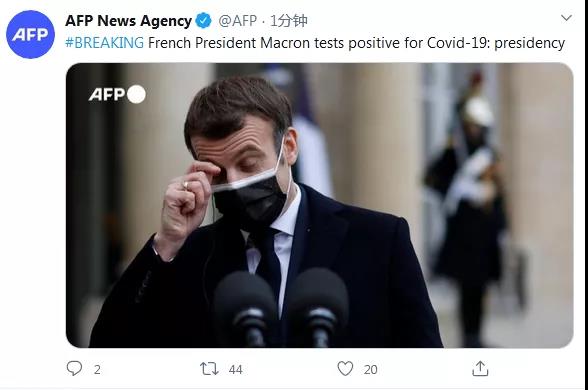Open the share upload icon
Image resolution: width=588 pixels, height=390 pixels.
(480, 368)
